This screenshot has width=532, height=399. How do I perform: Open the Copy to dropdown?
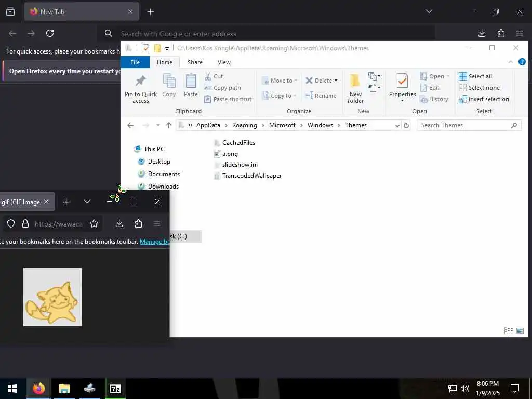[279, 96]
